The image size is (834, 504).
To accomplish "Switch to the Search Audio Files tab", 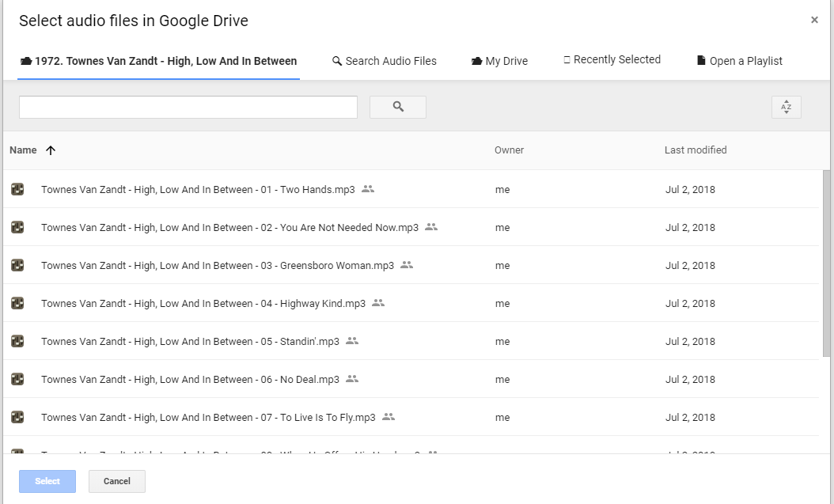I will [385, 61].
